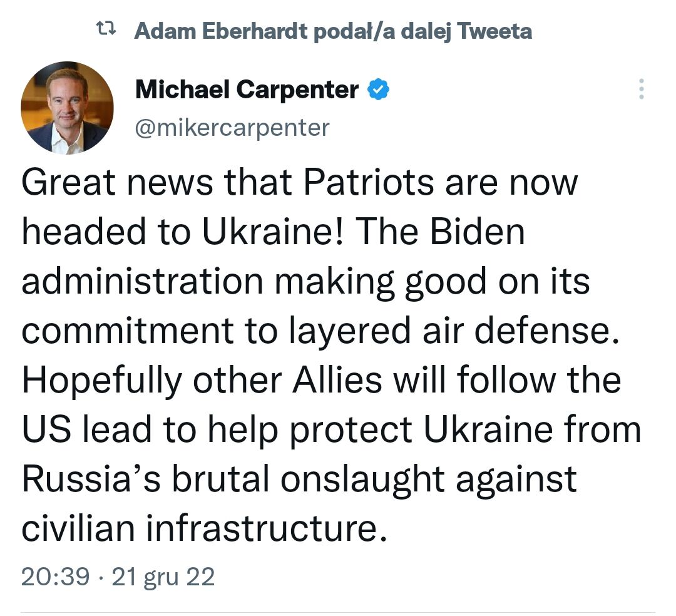The width and height of the screenshot is (676, 616).
Task: Click 'civilian infrastructure' at tweet end
Action: pos(204,528)
